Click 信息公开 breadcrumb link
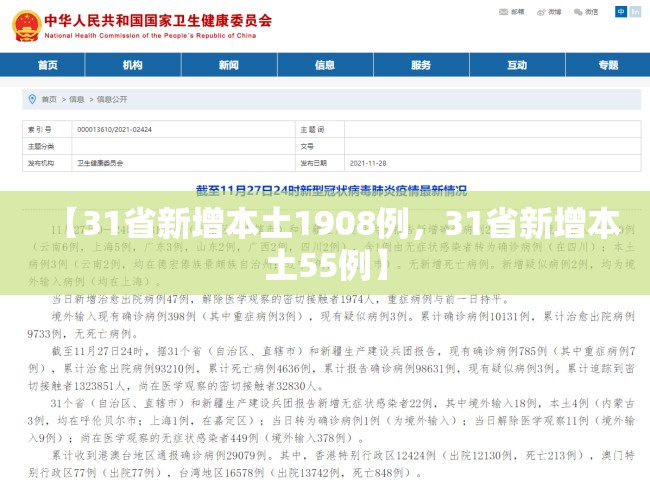 tap(112, 99)
